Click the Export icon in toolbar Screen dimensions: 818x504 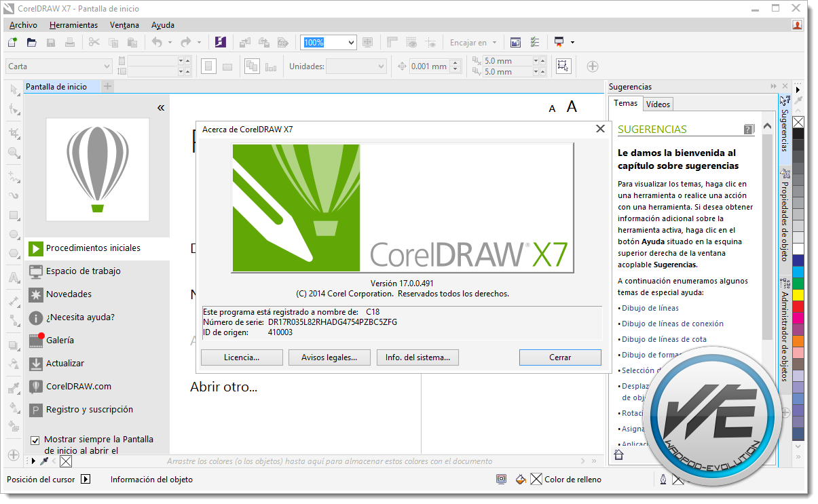click(263, 42)
